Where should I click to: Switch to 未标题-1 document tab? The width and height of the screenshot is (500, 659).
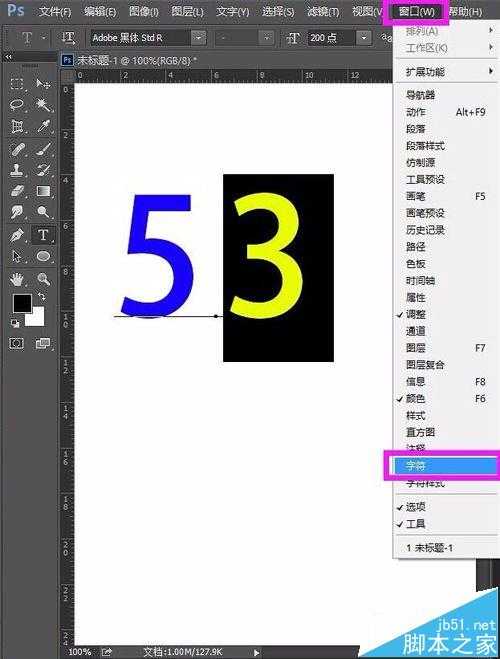[130, 61]
